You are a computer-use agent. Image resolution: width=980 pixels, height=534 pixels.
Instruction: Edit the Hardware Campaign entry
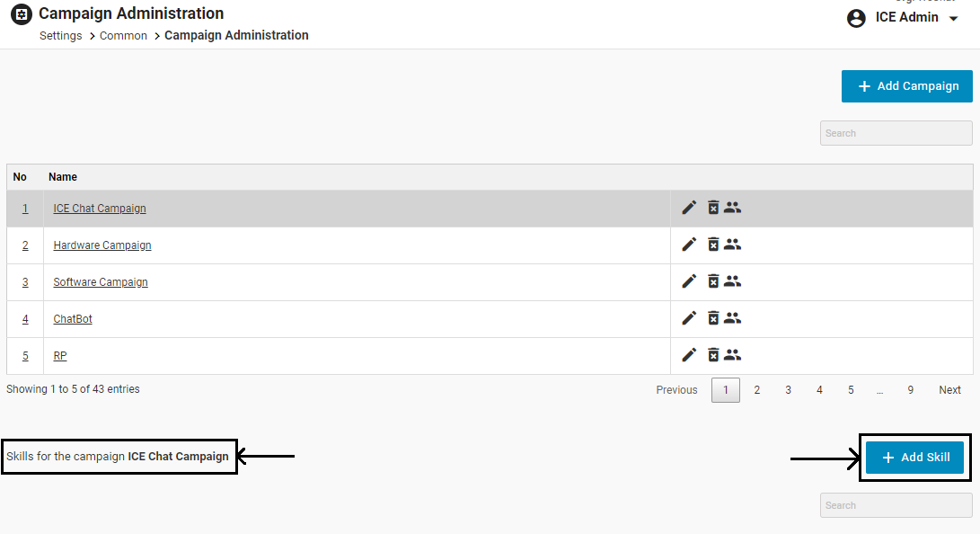(x=689, y=245)
